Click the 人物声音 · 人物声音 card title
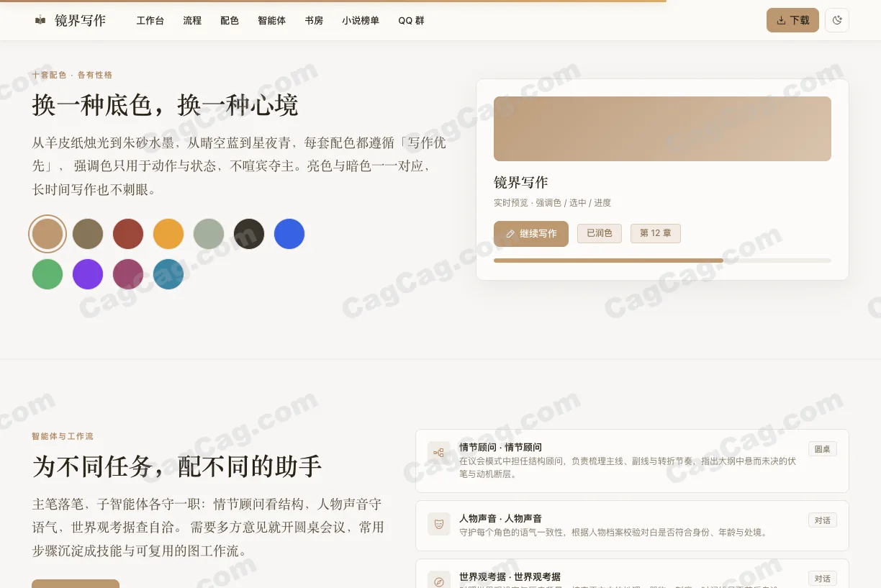The width and height of the screenshot is (881, 588). click(x=501, y=519)
